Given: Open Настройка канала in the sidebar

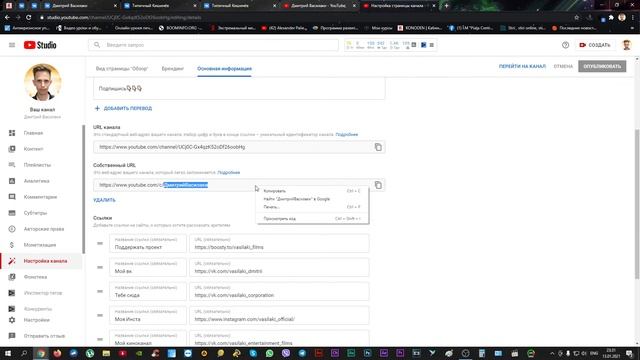Looking at the screenshot, I should (x=41, y=261).
